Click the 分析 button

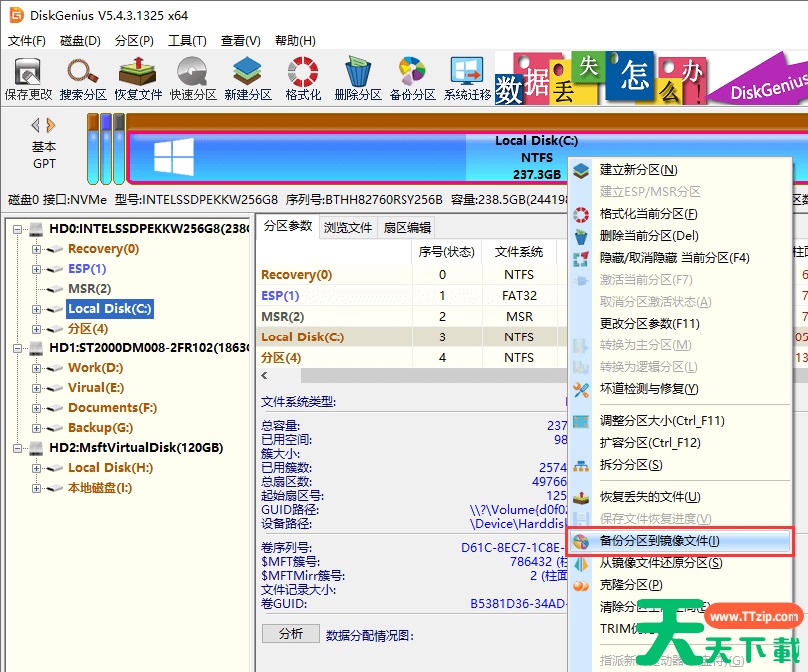coord(290,634)
